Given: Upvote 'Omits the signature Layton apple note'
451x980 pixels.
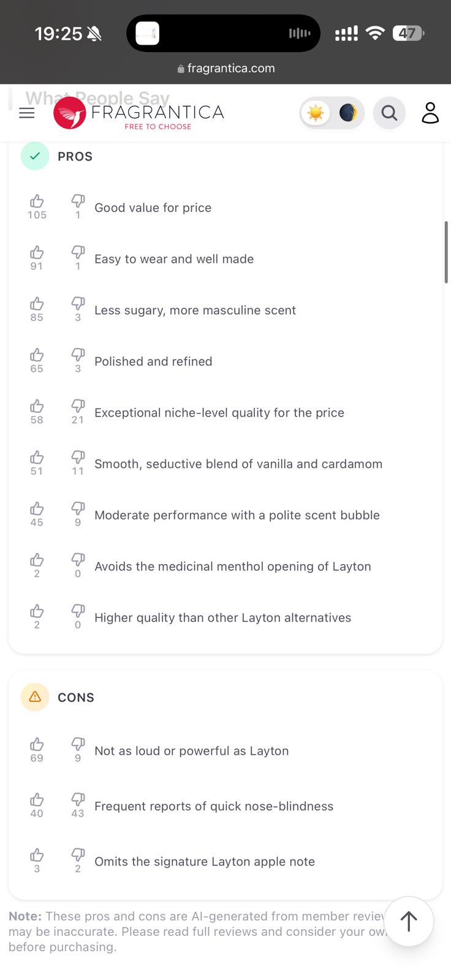Looking at the screenshot, I should 37,855.
